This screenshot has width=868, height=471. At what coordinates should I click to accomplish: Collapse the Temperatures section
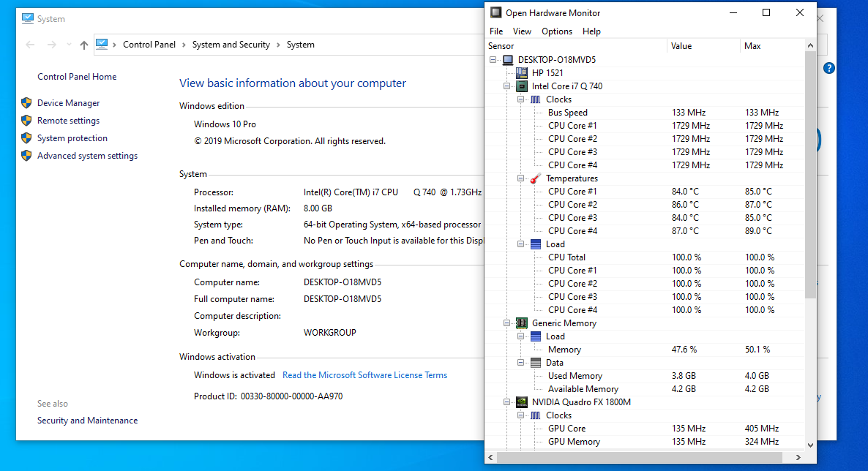(x=520, y=178)
